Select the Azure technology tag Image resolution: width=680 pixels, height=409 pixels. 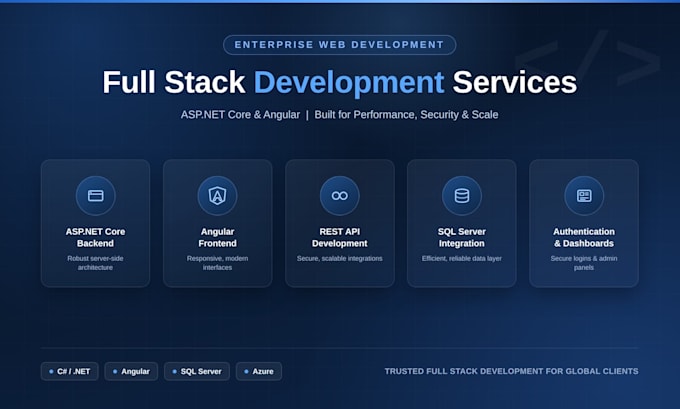[259, 371]
